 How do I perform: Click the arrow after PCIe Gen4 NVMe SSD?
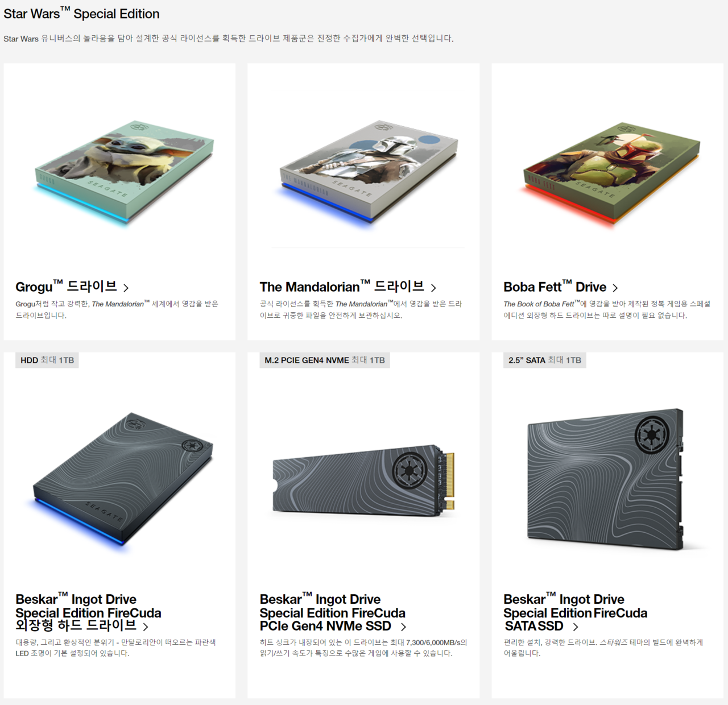[x=404, y=627]
